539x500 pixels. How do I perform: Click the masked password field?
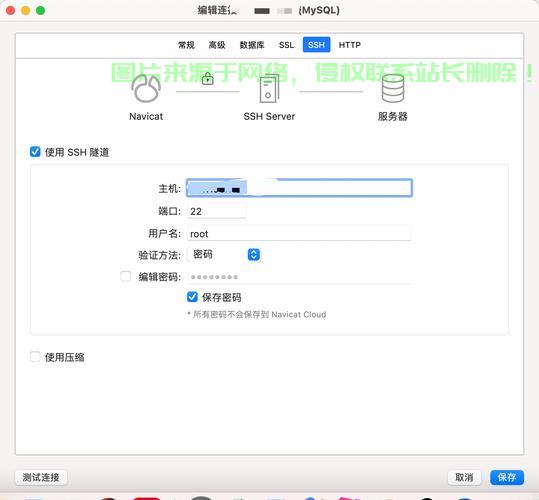point(299,277)
